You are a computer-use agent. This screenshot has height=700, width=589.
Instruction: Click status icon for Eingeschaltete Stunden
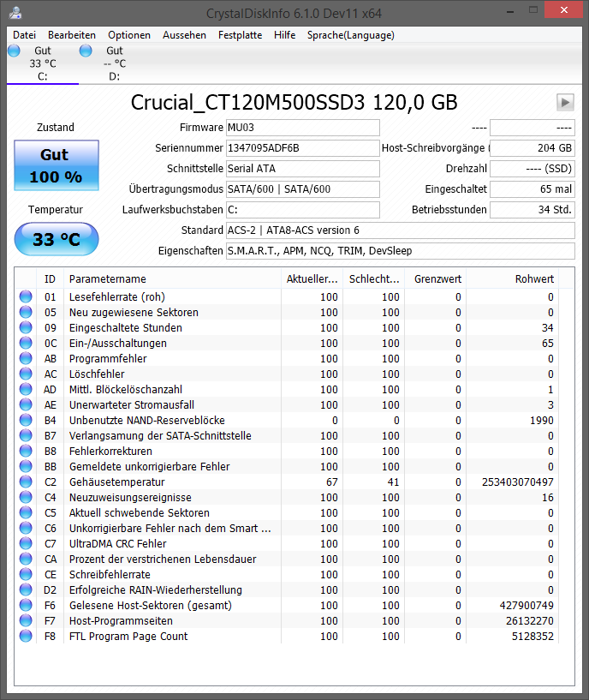click(26, 327)
